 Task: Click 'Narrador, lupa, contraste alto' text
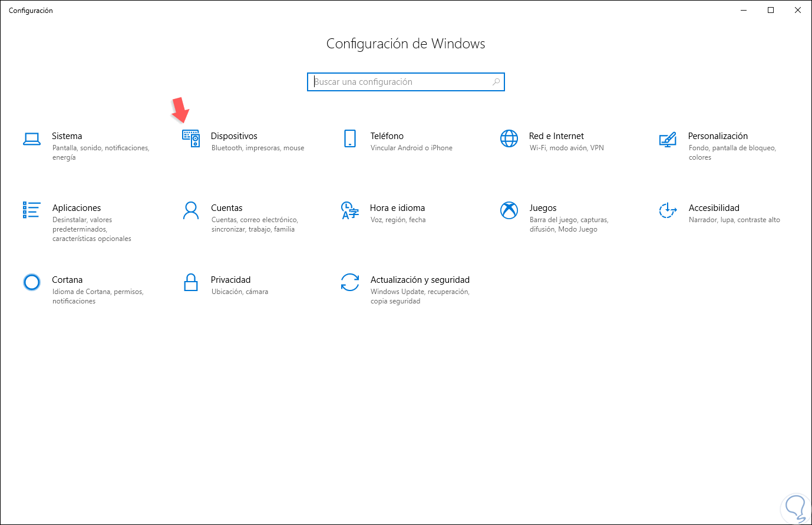click(x=734, y=220)
